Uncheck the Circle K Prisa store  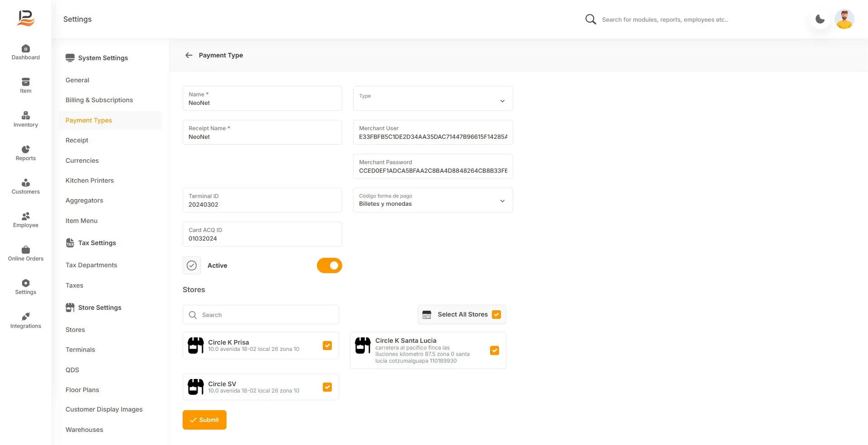(x=327, y=346)
